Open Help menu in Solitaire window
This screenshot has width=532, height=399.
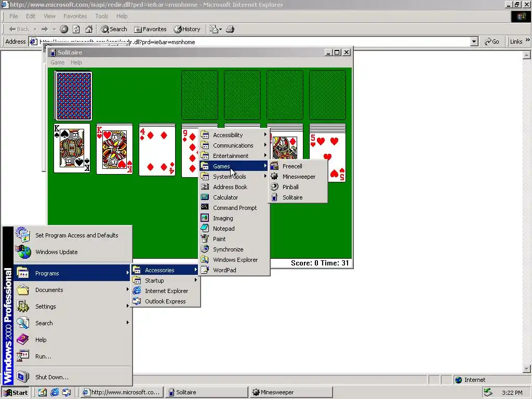tap(76, 62)
